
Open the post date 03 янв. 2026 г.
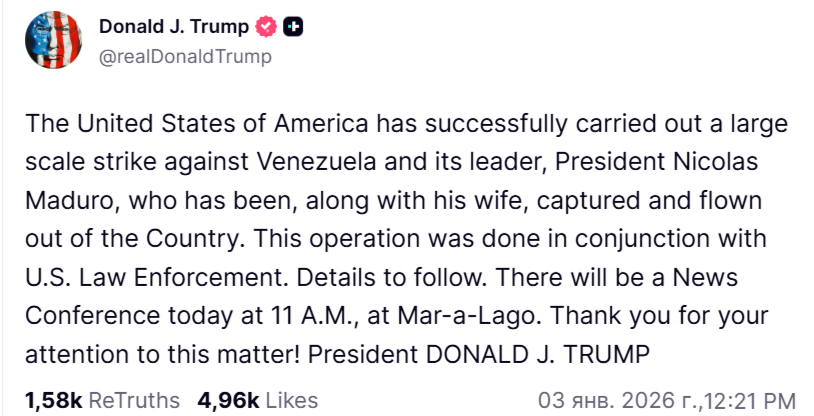click(x=618, y=400)
